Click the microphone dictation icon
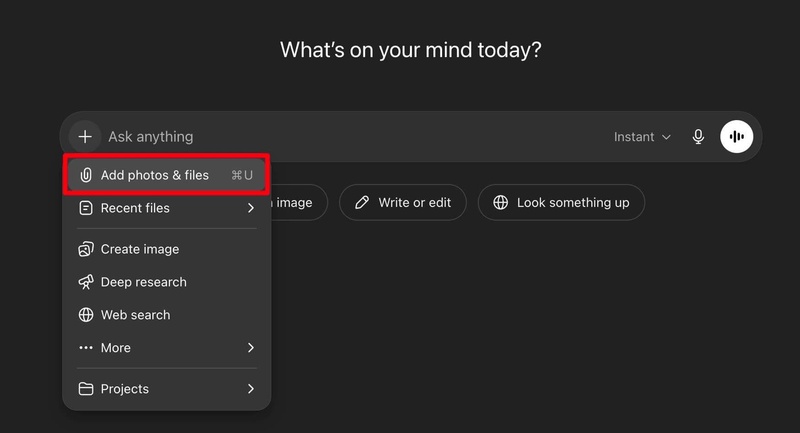The height and width of the screenshot is (433, 800). click(698, 137)
